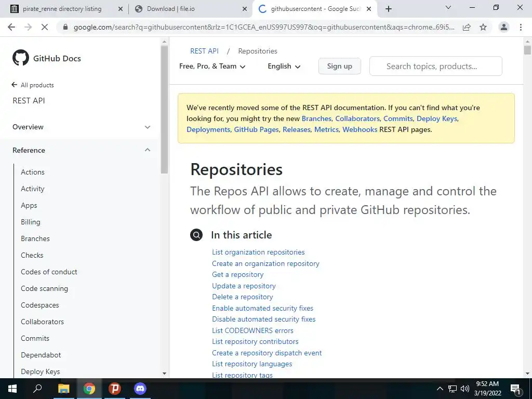Viewport: 532px width, 399px height.
Task: Open Codes of conduct in sidebar
Action: [49, 272]
